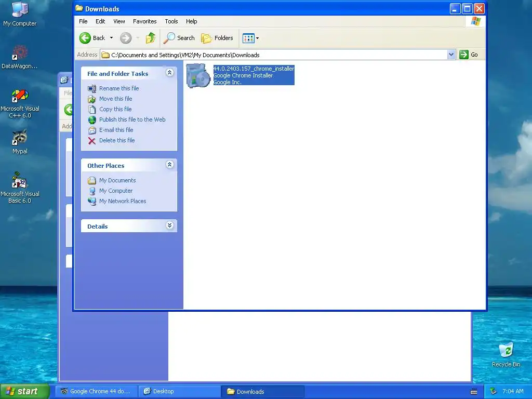Click Publish this file to the Web

click(x=132, y=119)
